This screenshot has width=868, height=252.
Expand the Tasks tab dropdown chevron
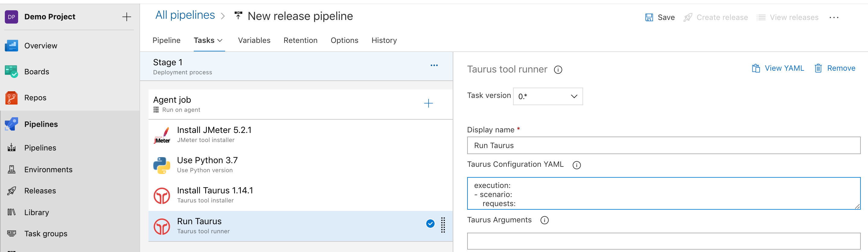point(220,40)
